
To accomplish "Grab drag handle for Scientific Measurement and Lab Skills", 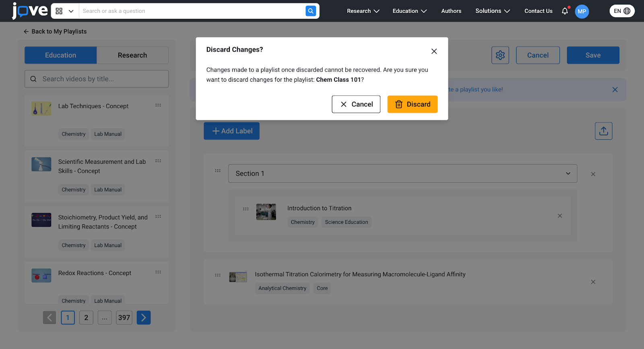I will coord(158,161).
